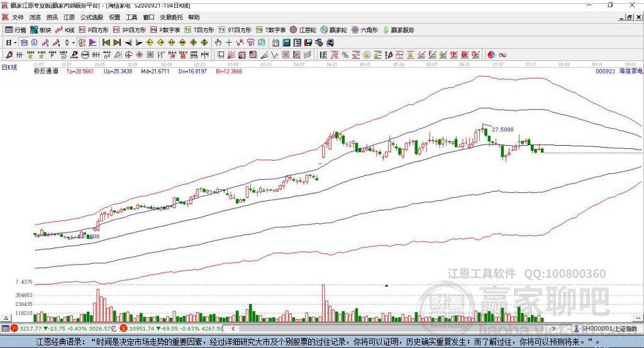Open the 9T四方形 tool

point(235,30)
